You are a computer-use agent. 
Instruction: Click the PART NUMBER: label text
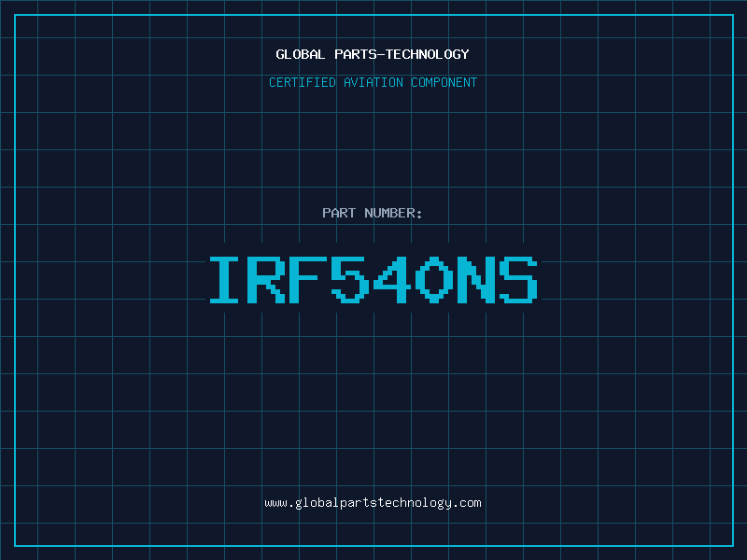373,213
